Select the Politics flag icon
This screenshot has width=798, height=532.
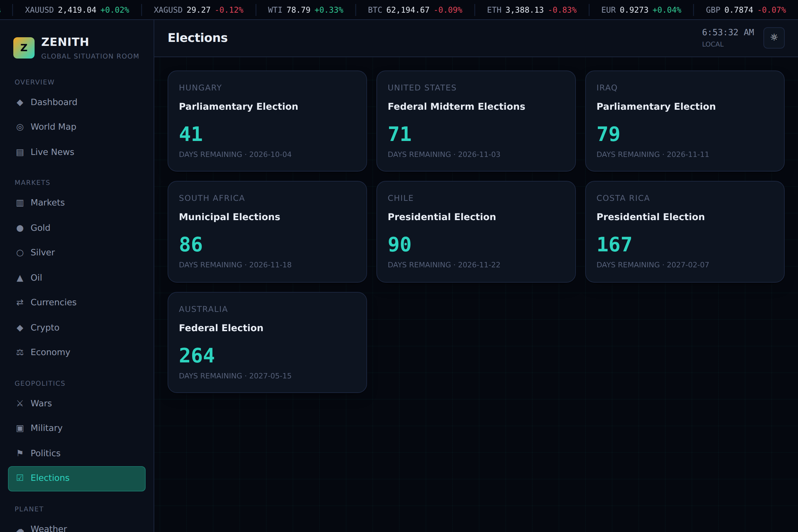pos(20,453)
